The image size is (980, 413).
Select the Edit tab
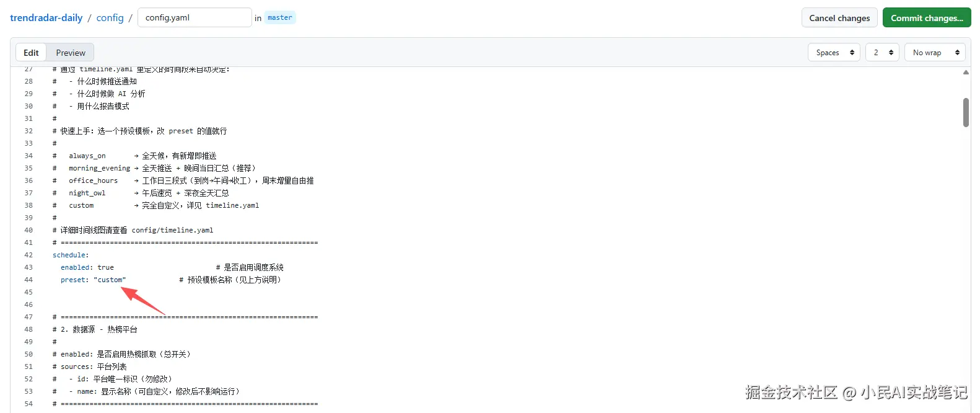31,53
